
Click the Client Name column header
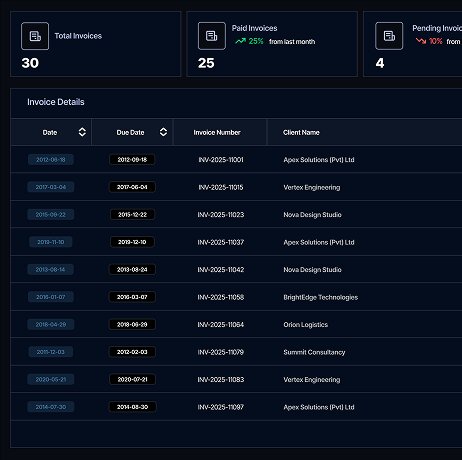click(x=301, y=132)
